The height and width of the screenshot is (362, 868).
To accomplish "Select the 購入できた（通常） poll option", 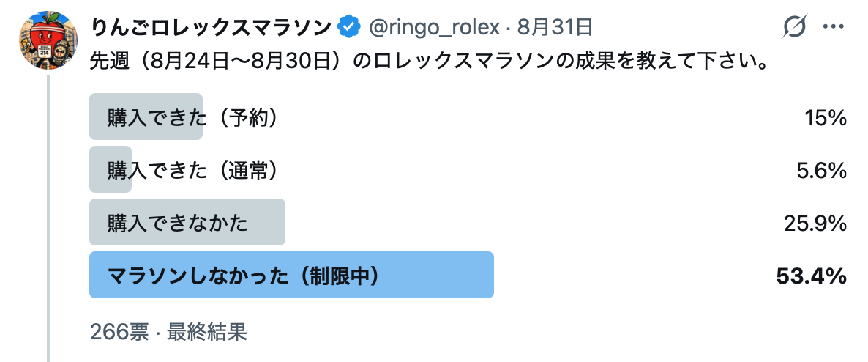I will pos(468,169).
